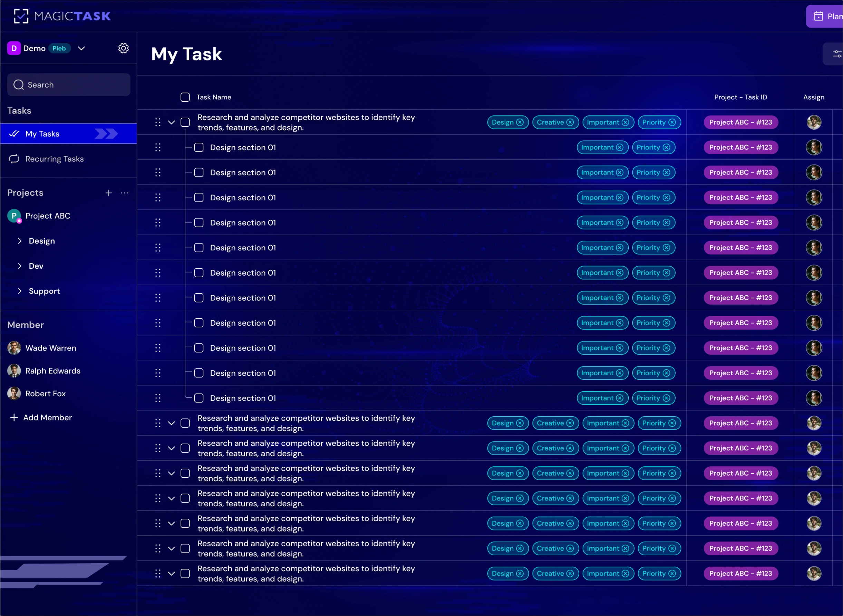Open the filter sliders icon near My Task
The height and width of the screenshot is (616, 843).
click(837, 54)
